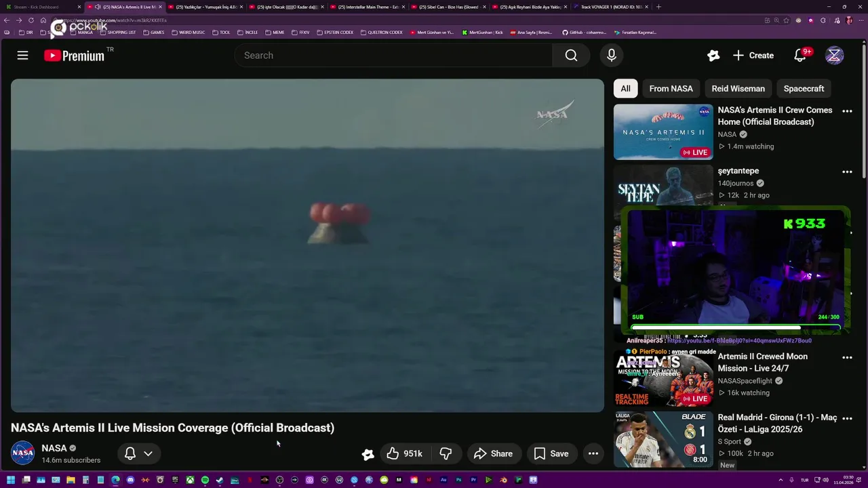Click the TUR language indicator
The image size is (868, 488).
coord(804,480)
